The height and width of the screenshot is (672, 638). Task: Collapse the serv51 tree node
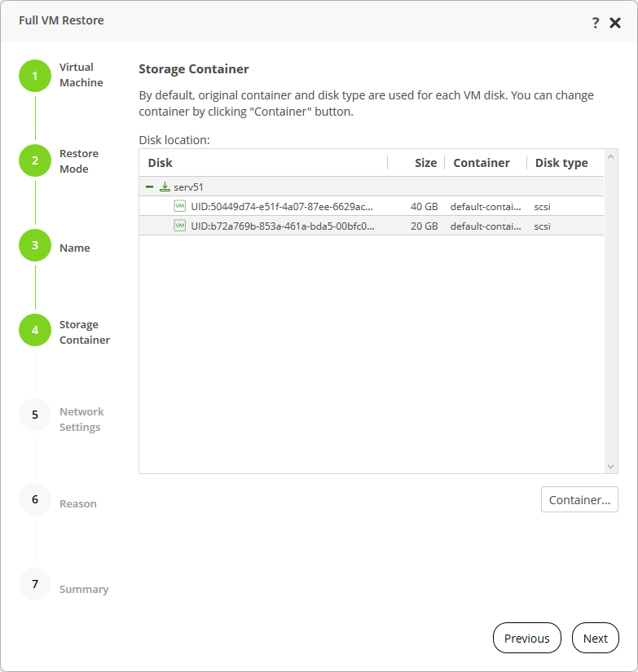click(x=149, y=187)
